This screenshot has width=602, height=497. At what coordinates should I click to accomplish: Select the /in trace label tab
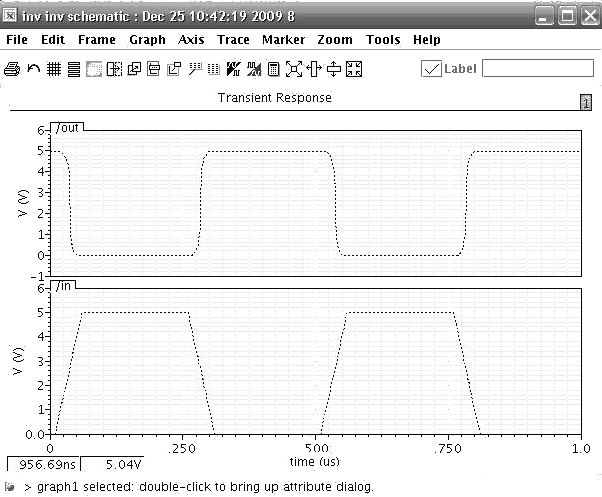pyautogui.click(x=63, y=286)
